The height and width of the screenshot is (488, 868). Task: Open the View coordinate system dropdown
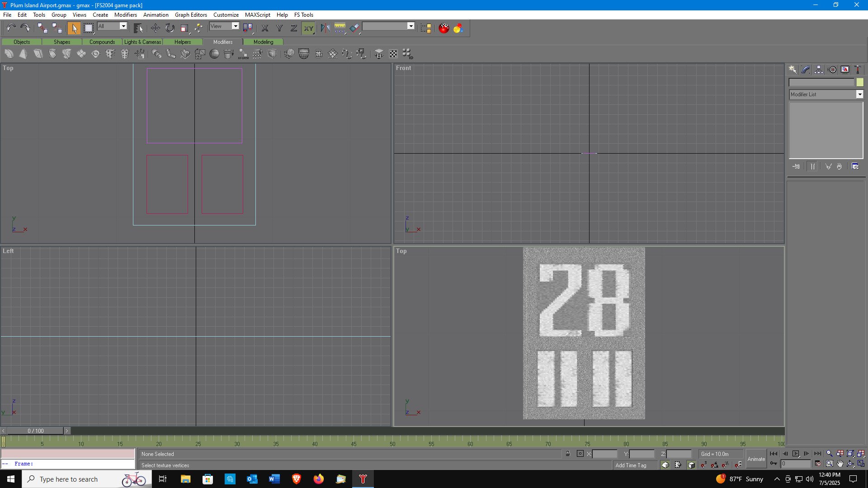236,26
